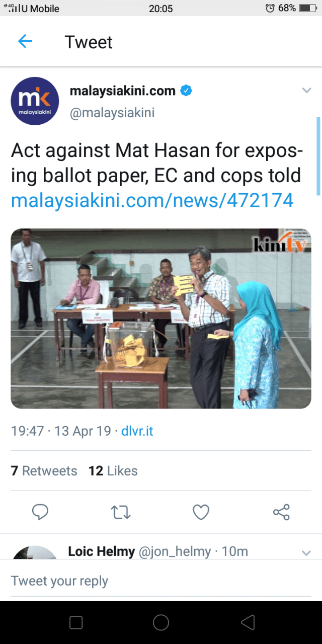Open the malaysiakini.com/news/472174 link

152,201
